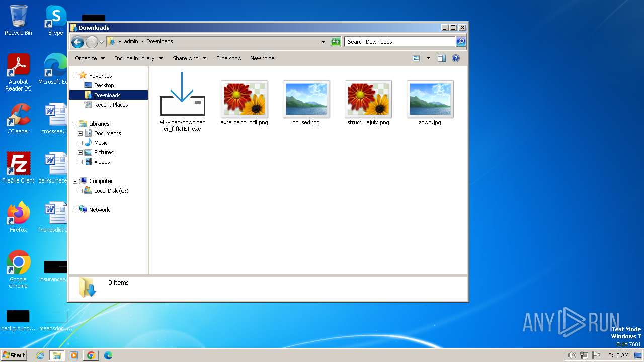Click the File Explorer taskbar button
The image size is (644, 362).
click(57, 355)
